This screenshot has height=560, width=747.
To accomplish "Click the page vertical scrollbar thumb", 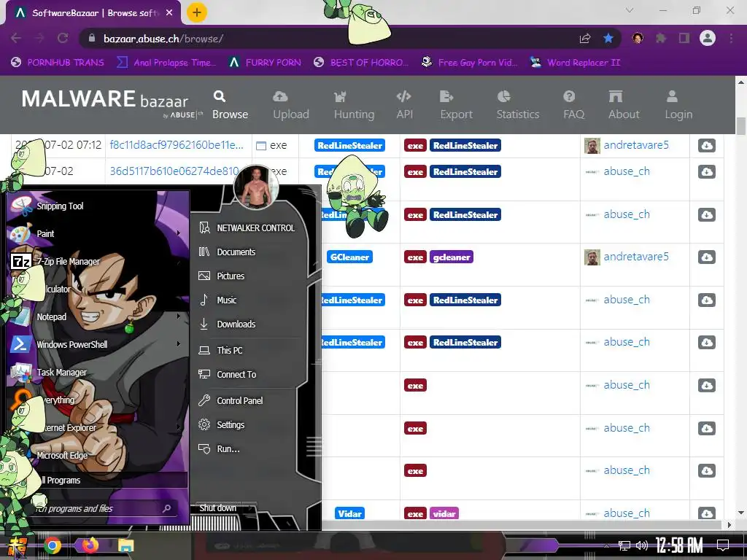I will pyautogui.click(x=741, y=126).
